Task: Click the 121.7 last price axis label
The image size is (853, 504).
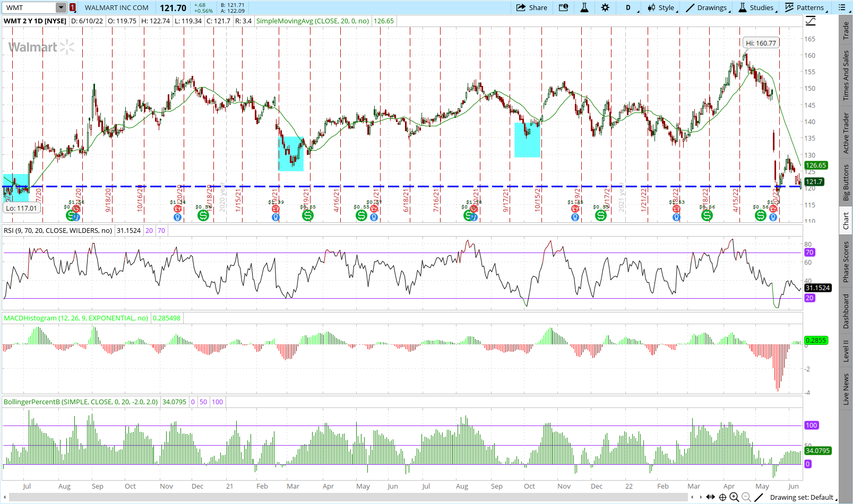Action: pyautogui.click(x=814, y=181)
